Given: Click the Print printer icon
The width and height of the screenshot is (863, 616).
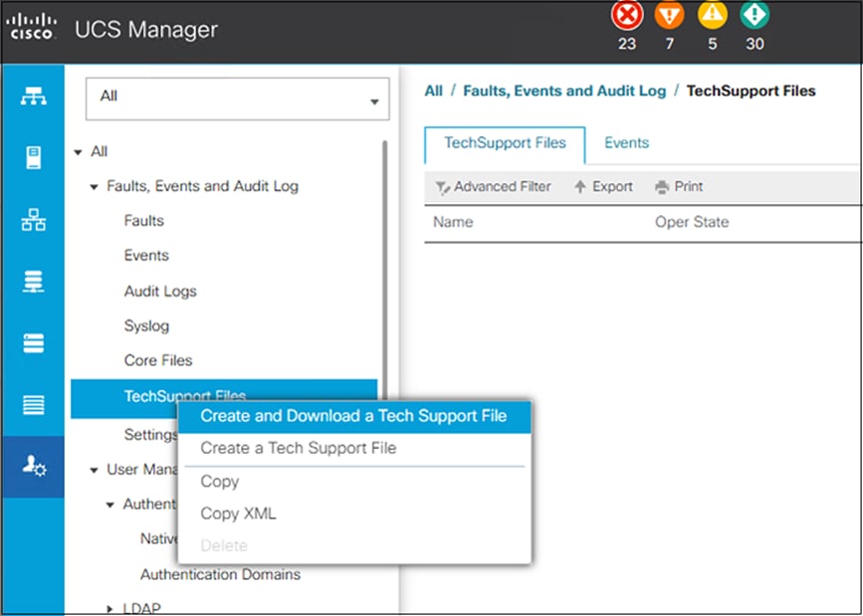Looking at the screenshot, I should (x=662, y=188).
